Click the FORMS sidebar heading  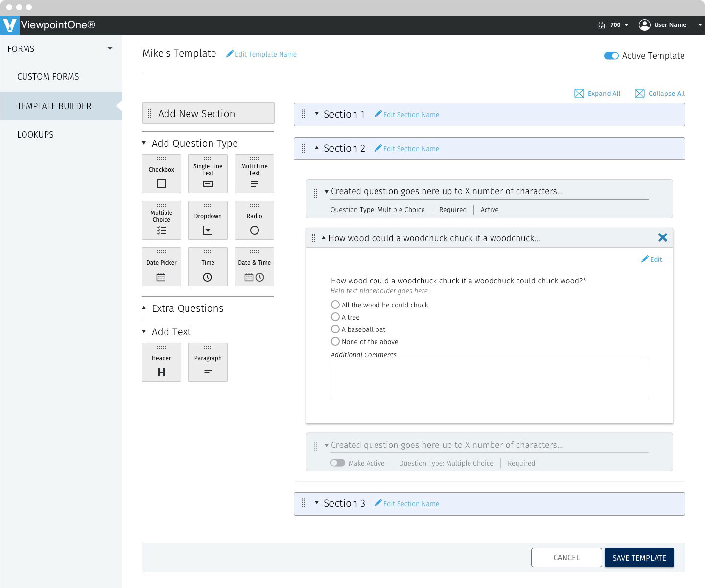pyautogui.click(x=21, y=49)
